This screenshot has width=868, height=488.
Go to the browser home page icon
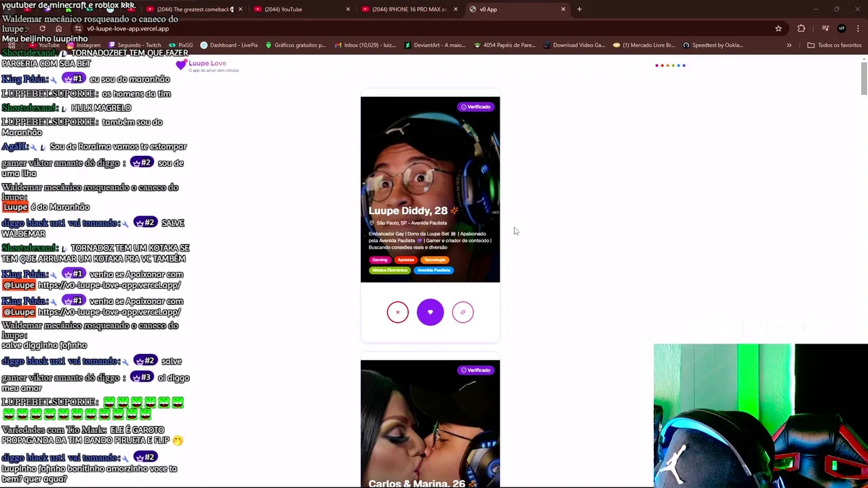tap(58, 28)
